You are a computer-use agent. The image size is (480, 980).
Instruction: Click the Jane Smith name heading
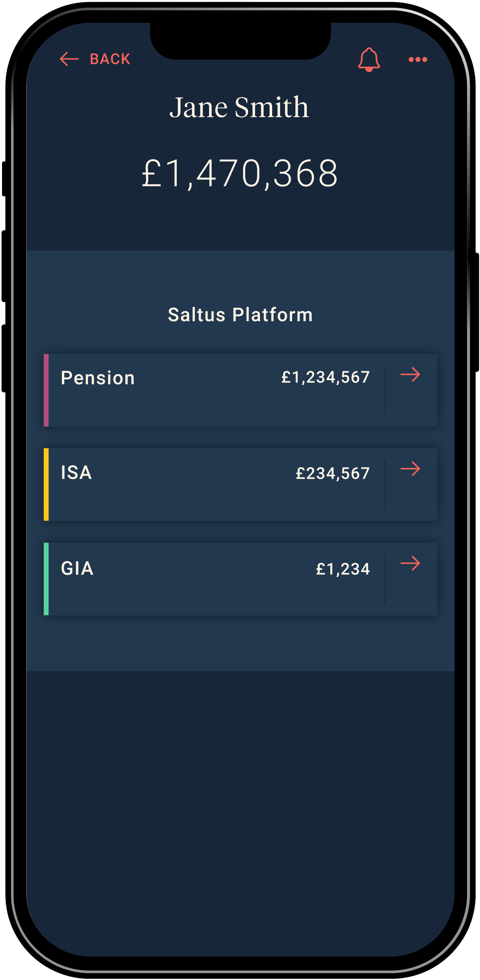point(240,107)
